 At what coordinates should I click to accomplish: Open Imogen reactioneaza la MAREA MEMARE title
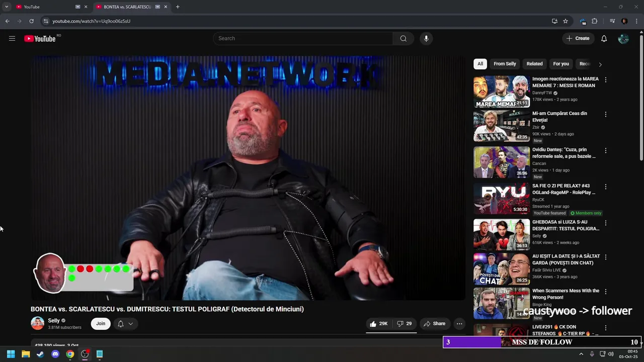tap(566, 82)
